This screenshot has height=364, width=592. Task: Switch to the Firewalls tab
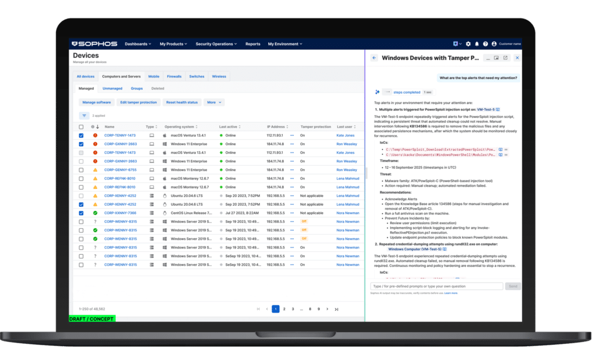click(x=174, y=76)
